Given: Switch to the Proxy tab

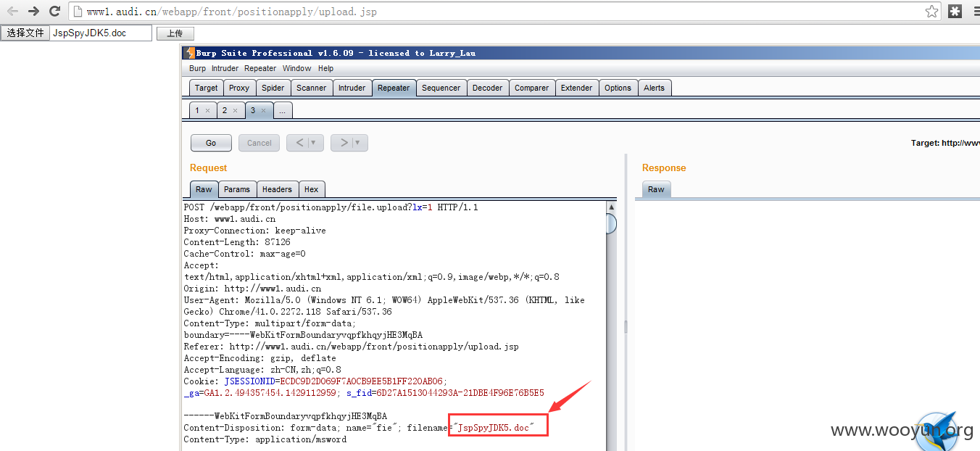Looking at the screenshot, I should point(239,88).
